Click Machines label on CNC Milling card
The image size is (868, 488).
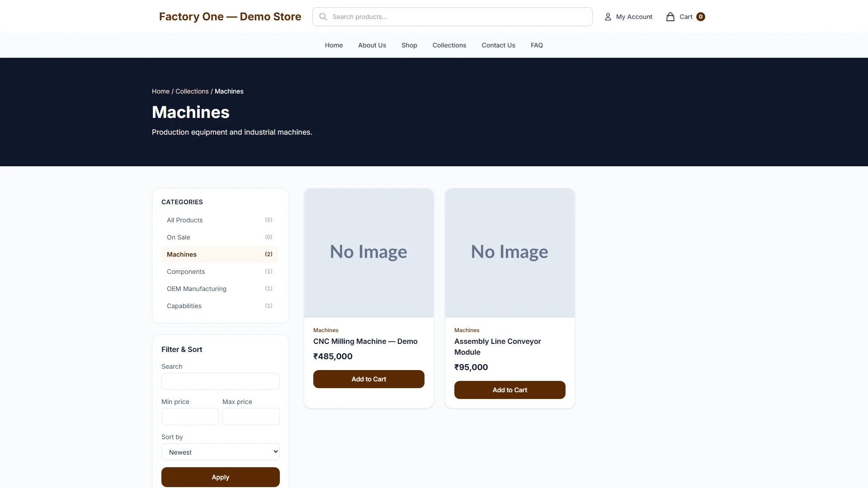(325, 330)
